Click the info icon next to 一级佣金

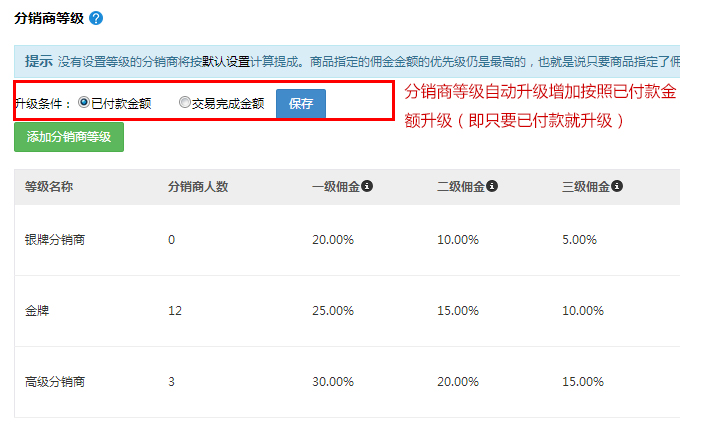pyautogui.click(x=367, y=186)
